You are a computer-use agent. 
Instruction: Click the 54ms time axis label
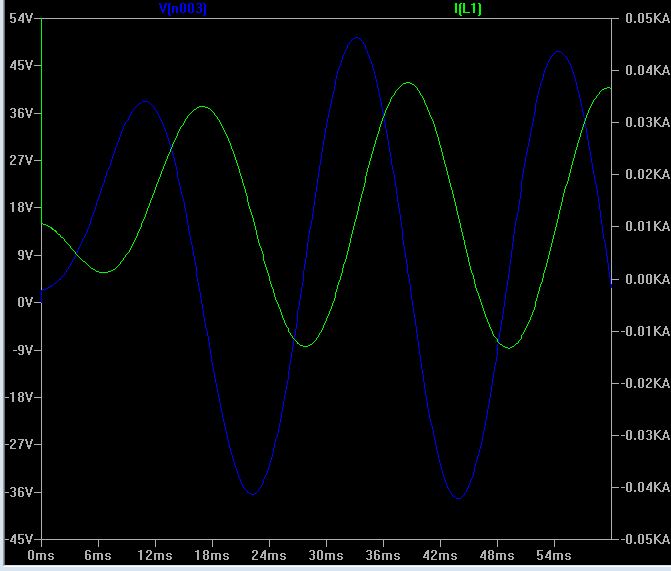point(553,554)
